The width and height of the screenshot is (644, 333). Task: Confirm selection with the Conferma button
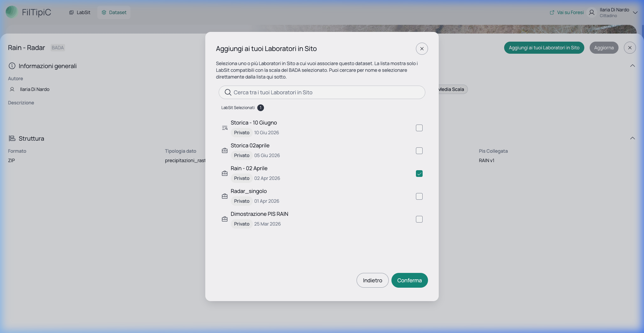(410, 280)
